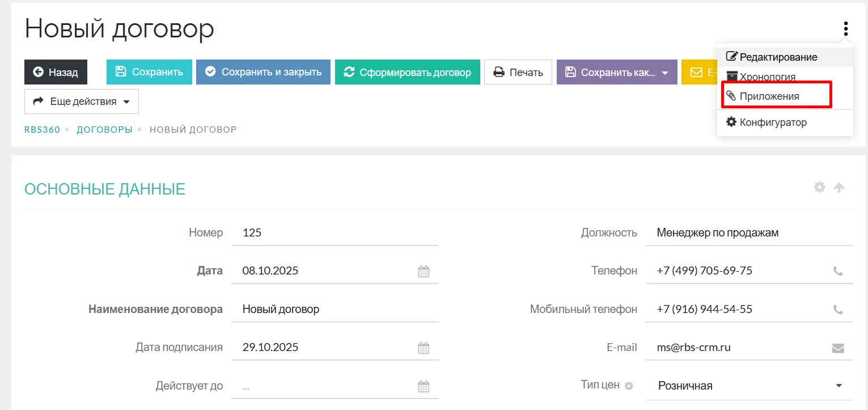Open calendar picker for Дата field
This screenshot has height=410, width=868.
(424, 271)
